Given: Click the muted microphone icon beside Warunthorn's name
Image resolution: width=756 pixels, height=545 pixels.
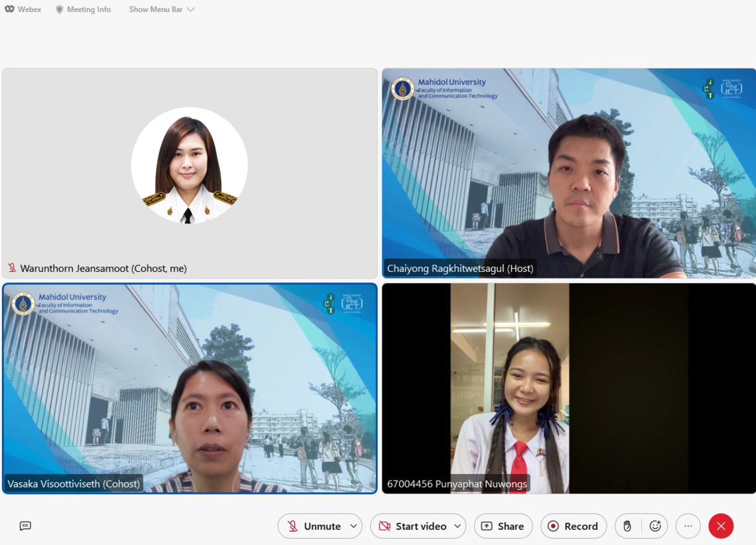Looking at the screenshot, I should (12, 268).
